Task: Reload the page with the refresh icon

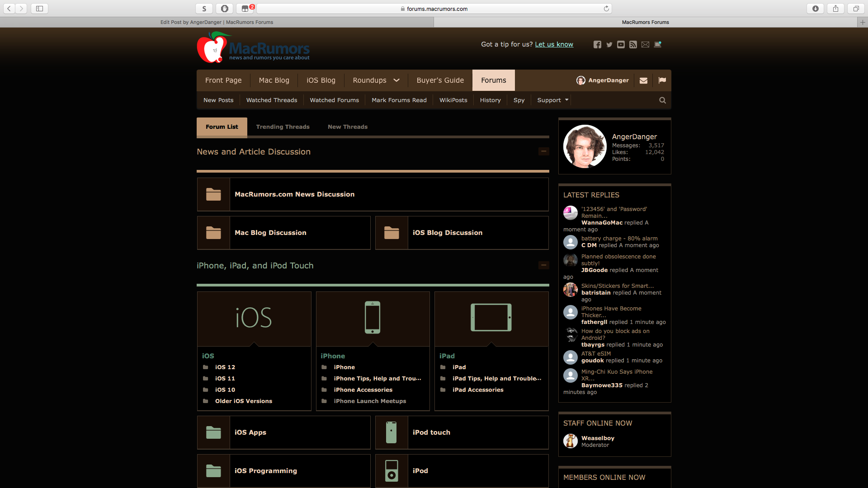Action: pyautogui.click(x=606, y=9)
